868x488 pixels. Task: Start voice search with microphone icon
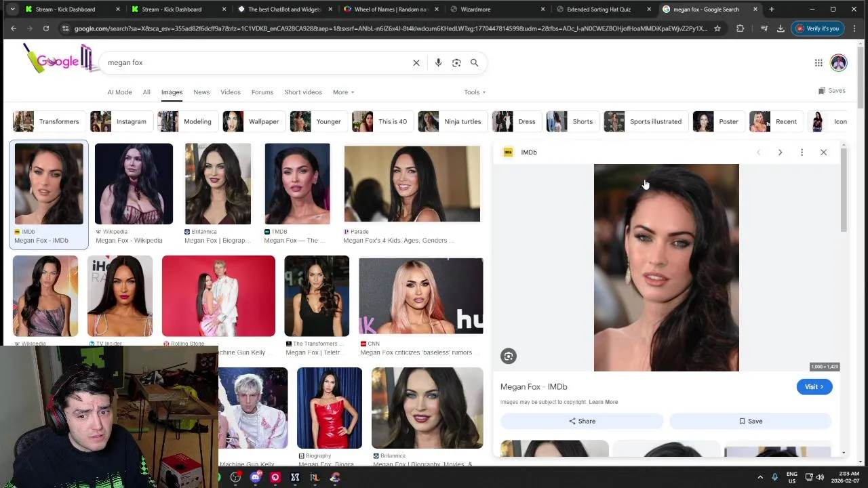438,62
